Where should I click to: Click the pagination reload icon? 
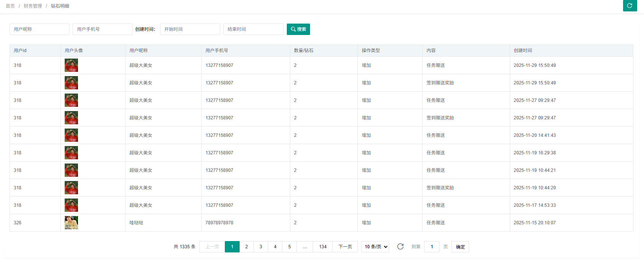click(x=400, y=247)
